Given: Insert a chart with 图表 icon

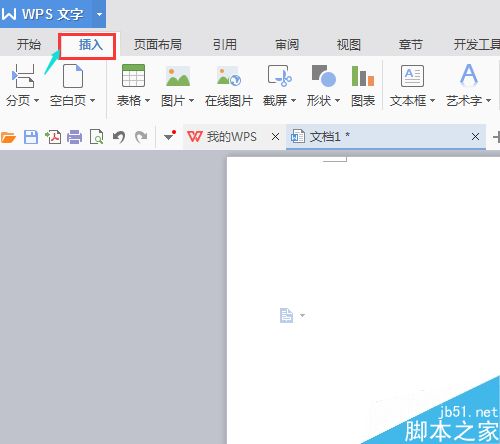Looking at the screenshot, I should point(363,76).
